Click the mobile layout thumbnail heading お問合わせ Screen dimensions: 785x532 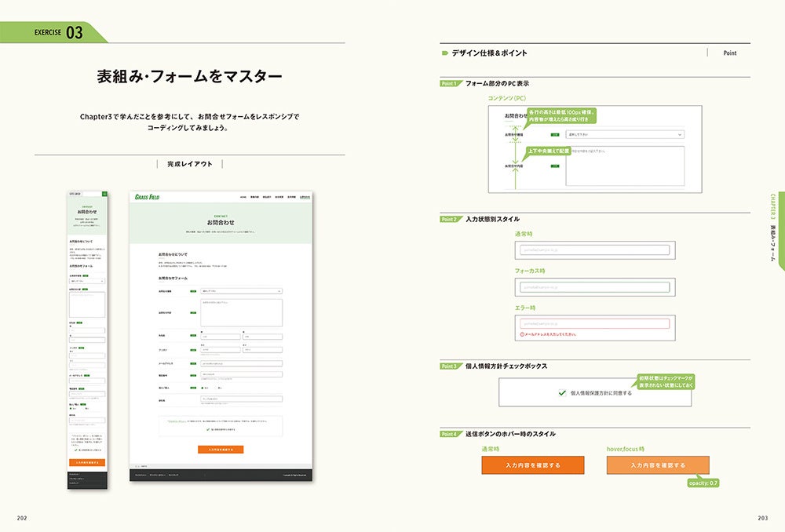pos(87,212)
